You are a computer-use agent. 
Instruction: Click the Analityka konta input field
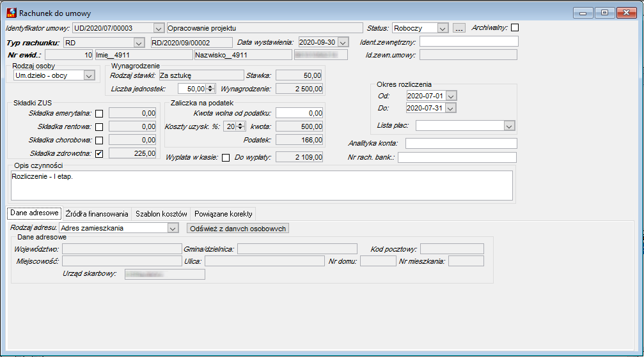coord(461,143)
